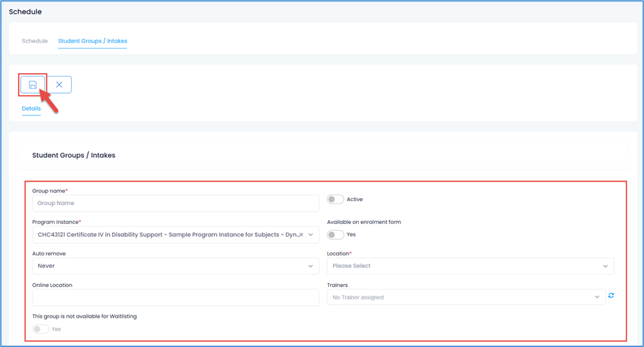The width and height of the screenshot is (644, 347).
Task: Clear the selected Program instance with the small x
Action: point(302,234)
